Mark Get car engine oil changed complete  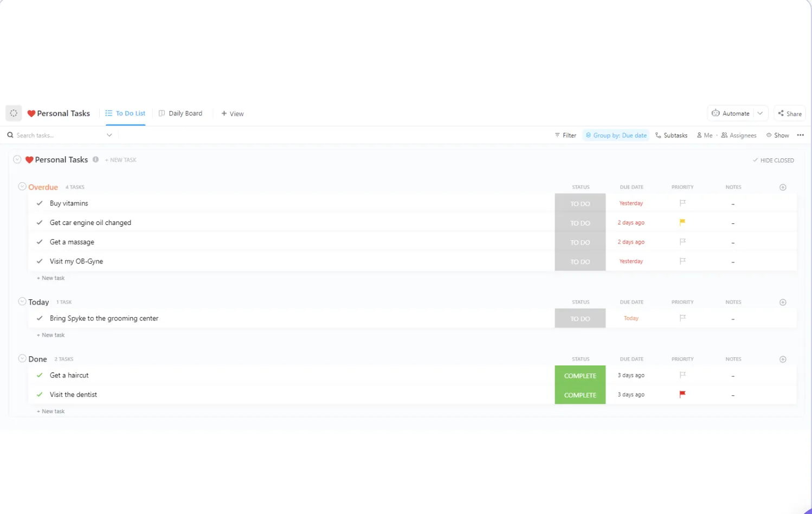(x=40, y=222)
